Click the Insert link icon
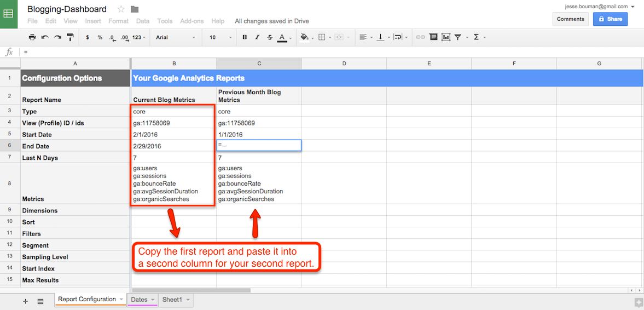 [x=420, y=37]
